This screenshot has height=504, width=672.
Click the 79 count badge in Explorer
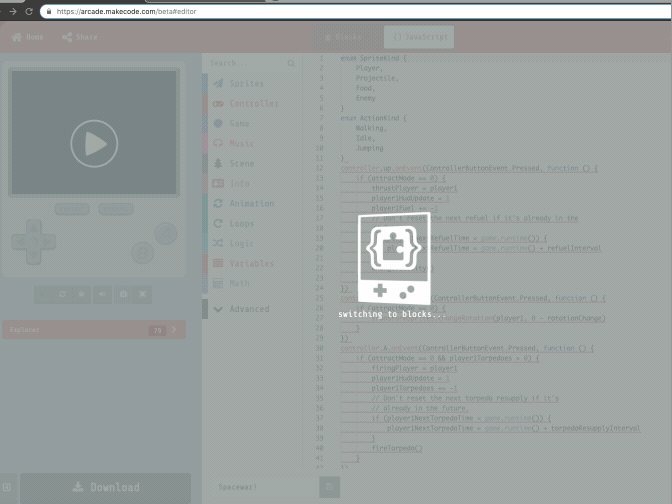(x=157, y=330)
